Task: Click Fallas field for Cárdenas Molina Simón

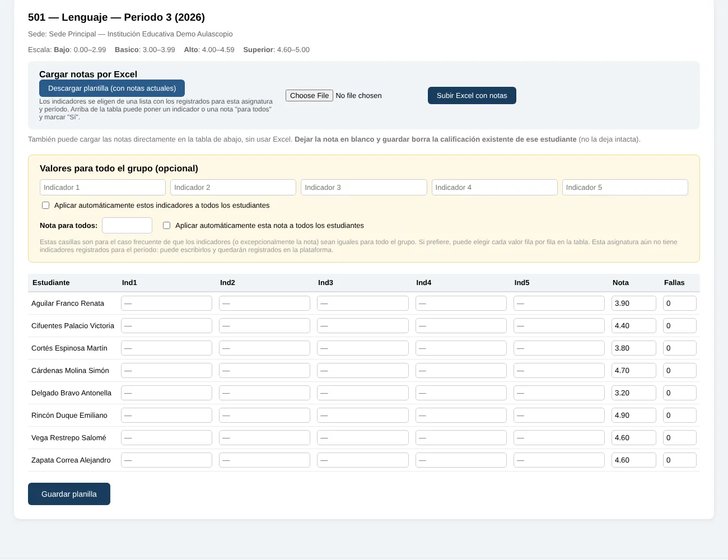Action: 680,371
